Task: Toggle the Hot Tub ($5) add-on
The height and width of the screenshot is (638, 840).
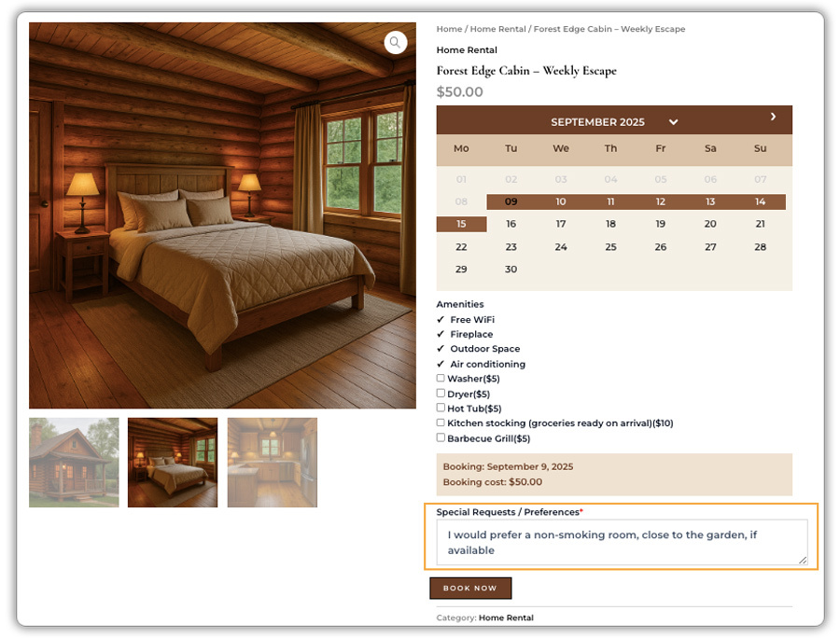Action: tap(440, 407)
